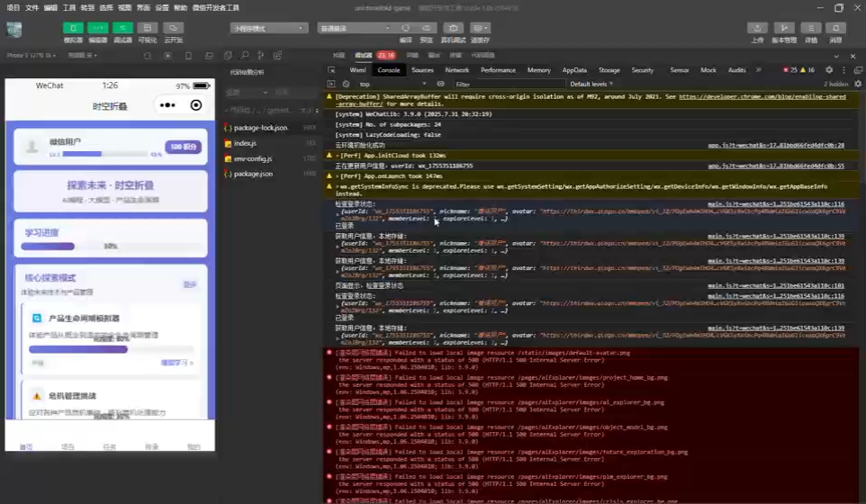Open the 普通编译 compile mode dropdown
866x504 pixels.
[355, 28]
